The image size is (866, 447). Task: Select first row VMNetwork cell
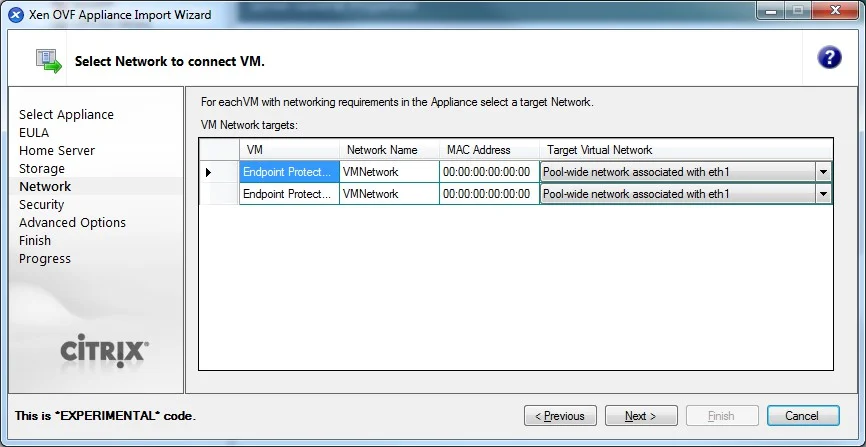coord(389,172)
